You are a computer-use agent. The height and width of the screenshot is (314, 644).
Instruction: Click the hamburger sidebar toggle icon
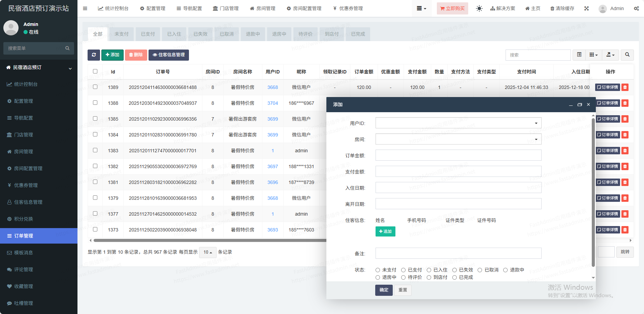click(x=85, y=8)
